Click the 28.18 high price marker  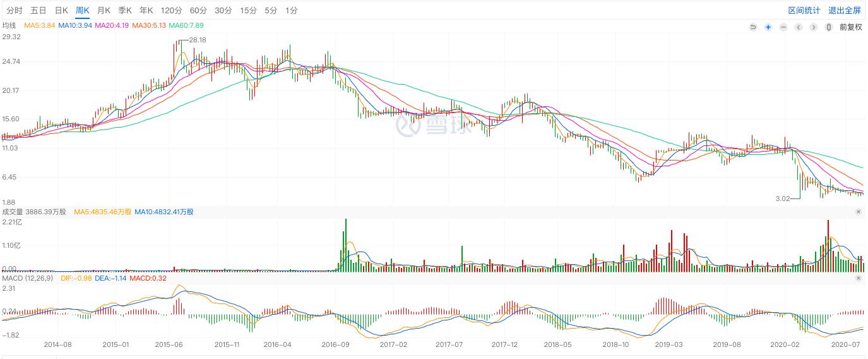click(x=198, y=40)
